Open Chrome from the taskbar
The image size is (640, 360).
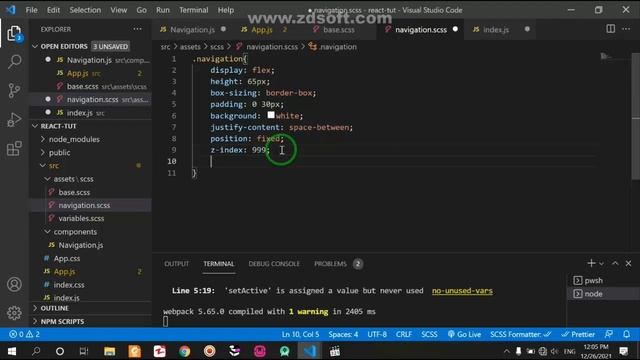click(x=184, y=351)
